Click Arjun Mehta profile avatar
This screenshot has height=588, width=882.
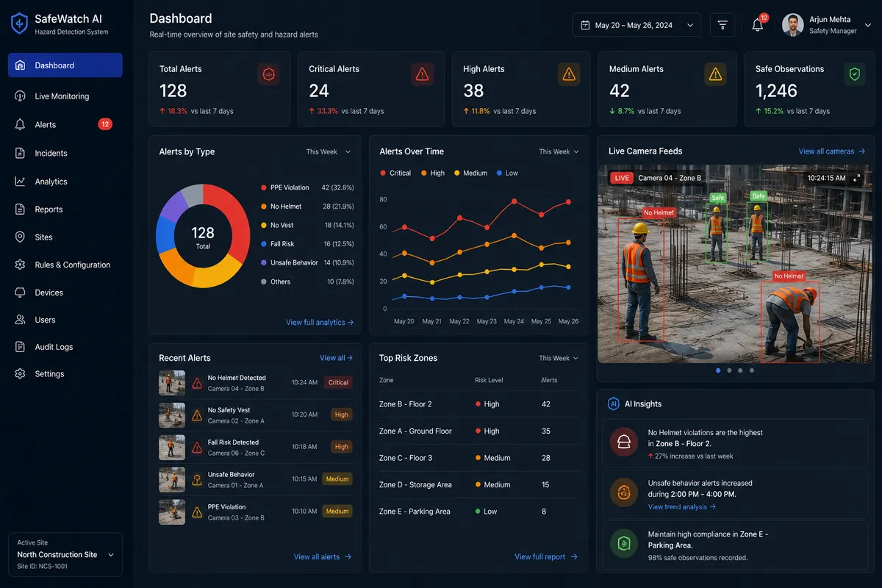click(793, 25)
